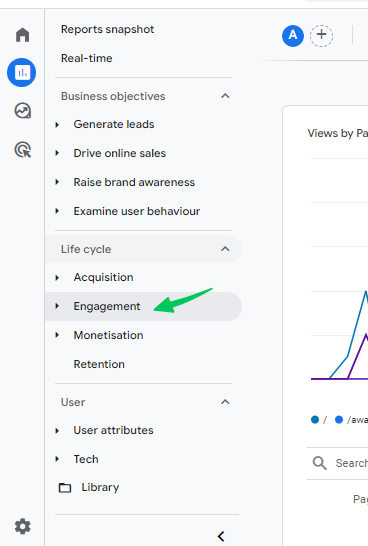Click the Views by Pa chart title
Image resolution: width=368 pixels, height=546 pixels.
(x=337, y=133)
